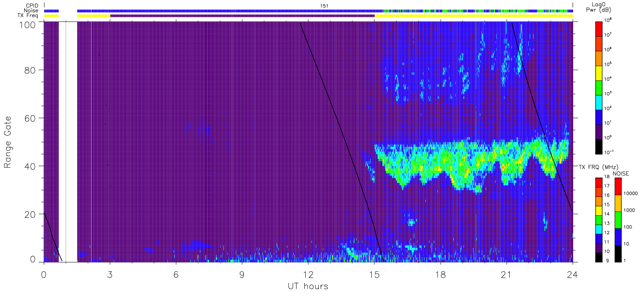Image resolution: width=644 pixels, height=297 pixels.
Task: Click the 1000 label in NOISE legend
Action: coord(629,211)
